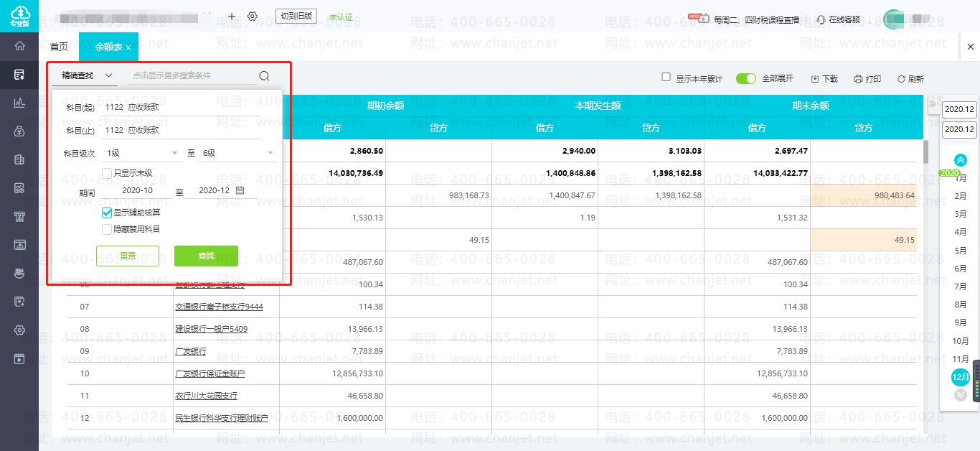Image resolution: width=980 pixels, height=451 pixels.
Task: Open the receipt invoice icon in sidebar
Action: pyautogui.click(x=19, y=216)
